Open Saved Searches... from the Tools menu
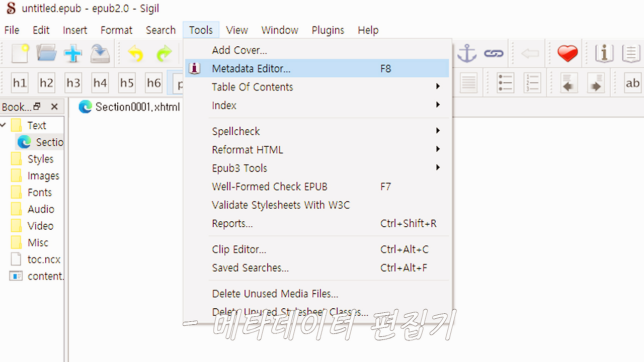Viewport: 644px width, 362px height. [317, 268]
